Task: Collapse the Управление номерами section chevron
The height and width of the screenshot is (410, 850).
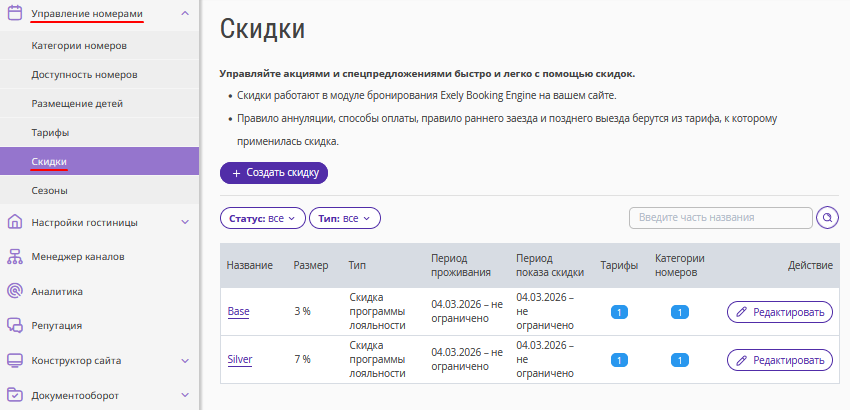Action: [x=185, y=13]
